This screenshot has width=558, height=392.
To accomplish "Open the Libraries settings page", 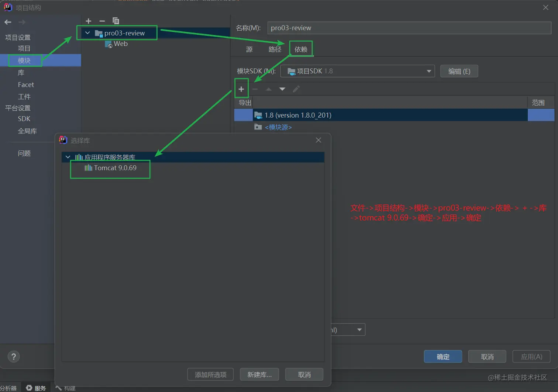I will pyautogui.click(x=21, y=73).
